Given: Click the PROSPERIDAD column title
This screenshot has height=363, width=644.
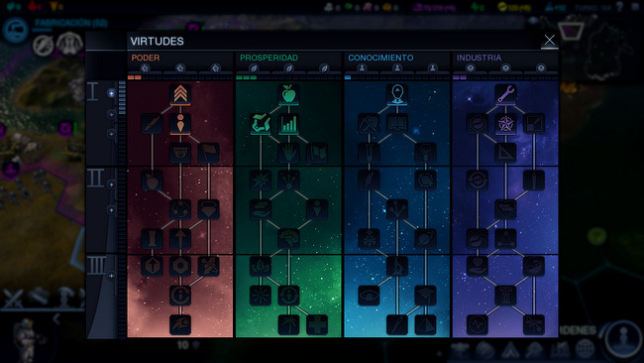Looking at the screenshot, I should click(x=269, y=58).
